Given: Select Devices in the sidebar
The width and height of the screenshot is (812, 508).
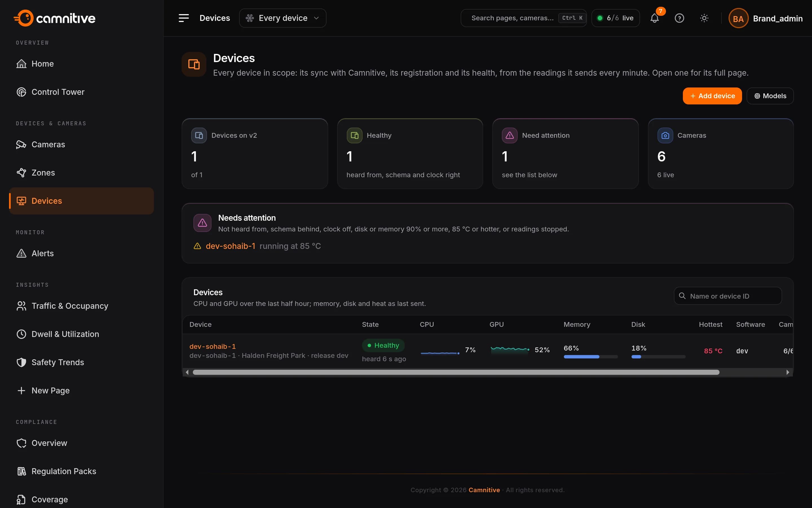Looking at the screenshot, I should [x=81, y=201].
